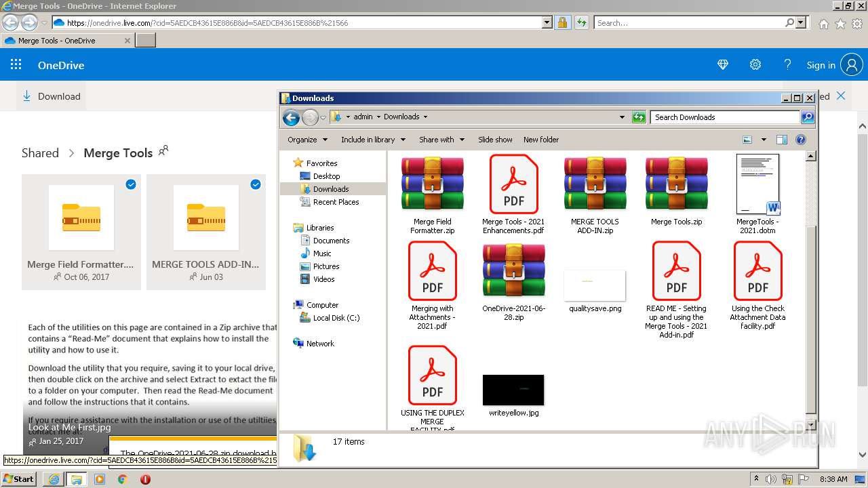Open Chrome from the taskbar

[122, 479]
